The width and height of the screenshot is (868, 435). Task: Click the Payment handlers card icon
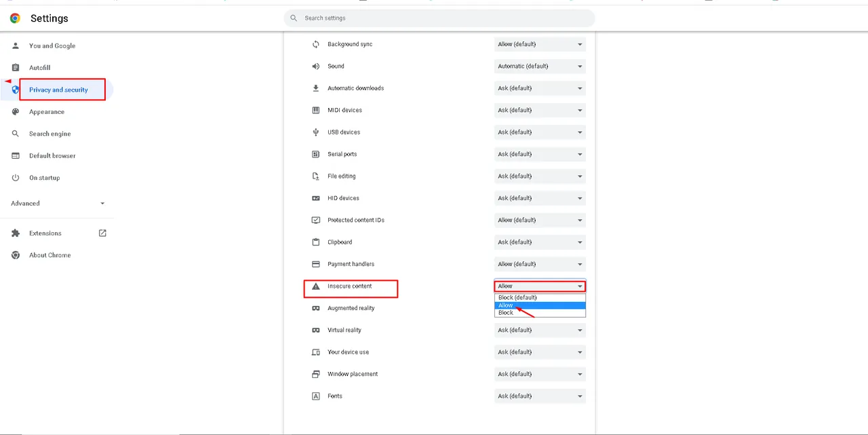coord(315,264)
